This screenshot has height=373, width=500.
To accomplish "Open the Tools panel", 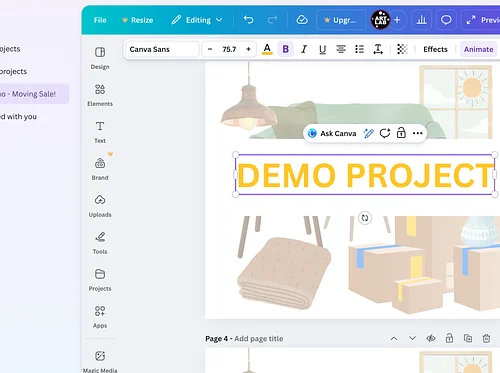I will click(x=100, y=243).
